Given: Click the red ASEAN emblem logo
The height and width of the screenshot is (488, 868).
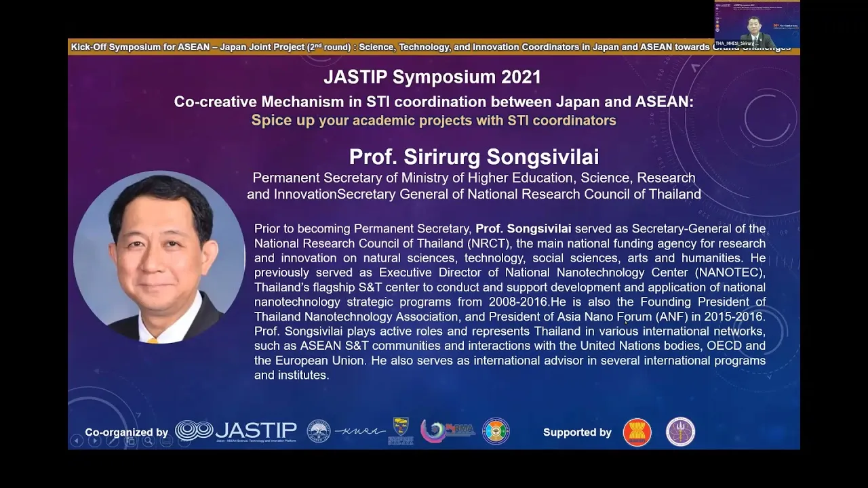Looking at the screenshot, I should click(637, 432).
